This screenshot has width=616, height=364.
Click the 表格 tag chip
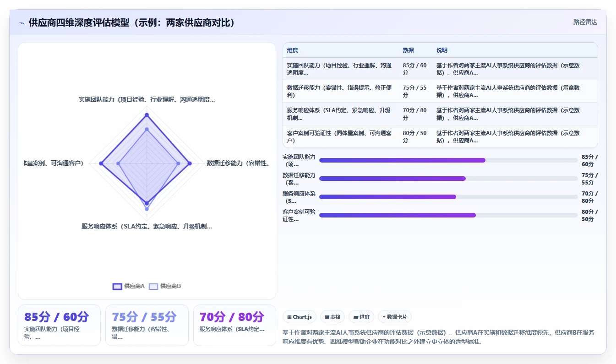[x=333, y=317]
